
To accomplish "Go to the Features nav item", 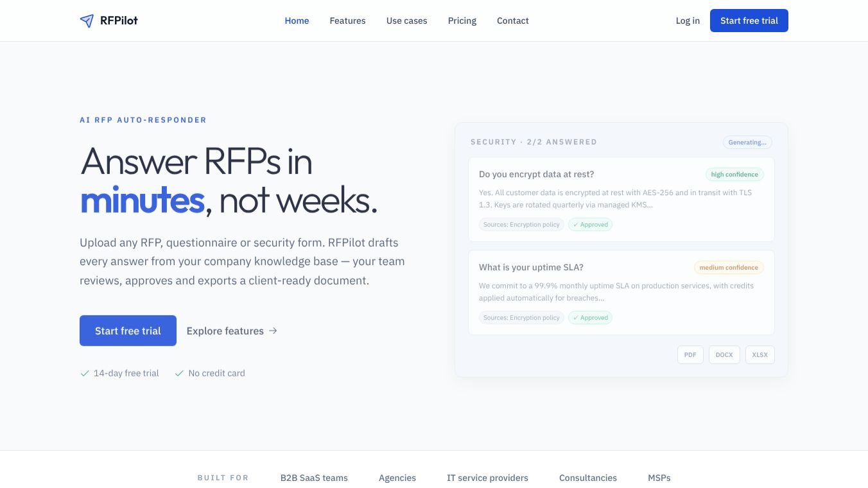I will tap(347, 21).
